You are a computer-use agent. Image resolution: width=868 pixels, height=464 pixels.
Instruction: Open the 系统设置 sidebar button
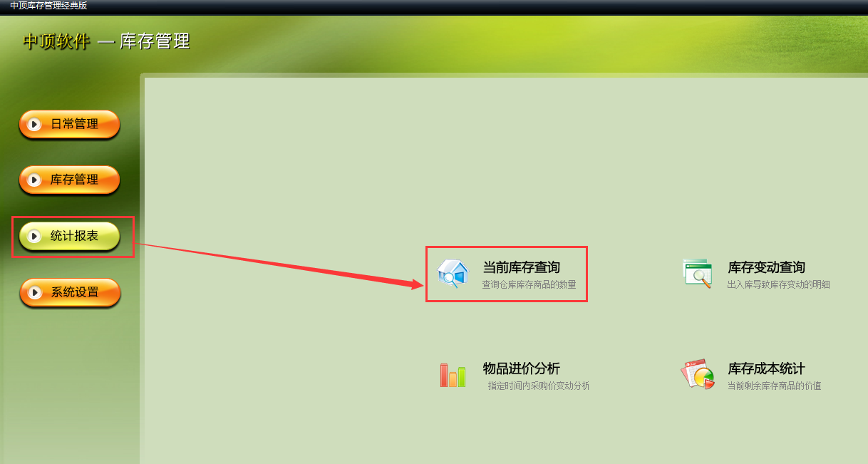(x=69, y=292)
